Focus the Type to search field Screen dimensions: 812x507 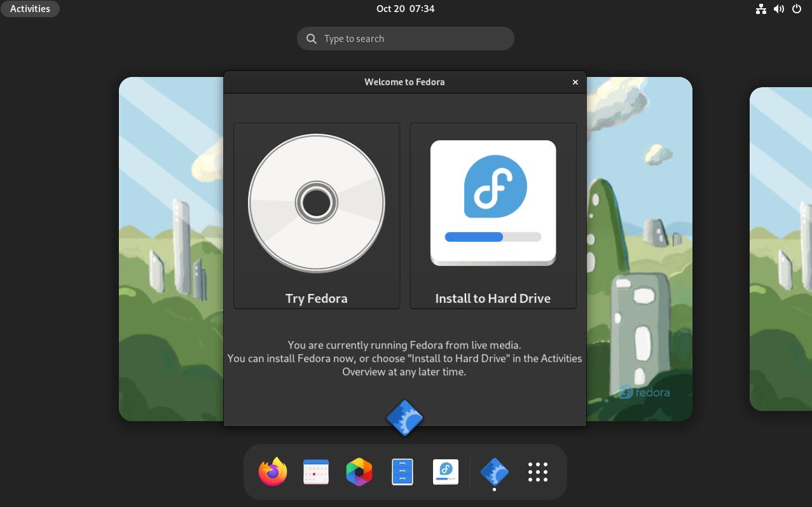tap(406, 39)
